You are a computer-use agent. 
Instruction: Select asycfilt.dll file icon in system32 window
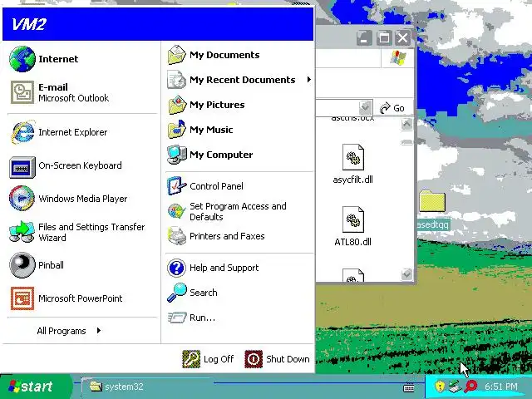pos(352,157)
